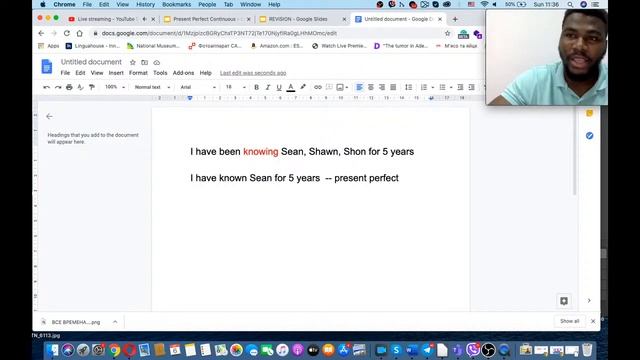Toggle bold formatting
Image resolution: width=640 pixels, height=360 pixels.
coord(256,87)
